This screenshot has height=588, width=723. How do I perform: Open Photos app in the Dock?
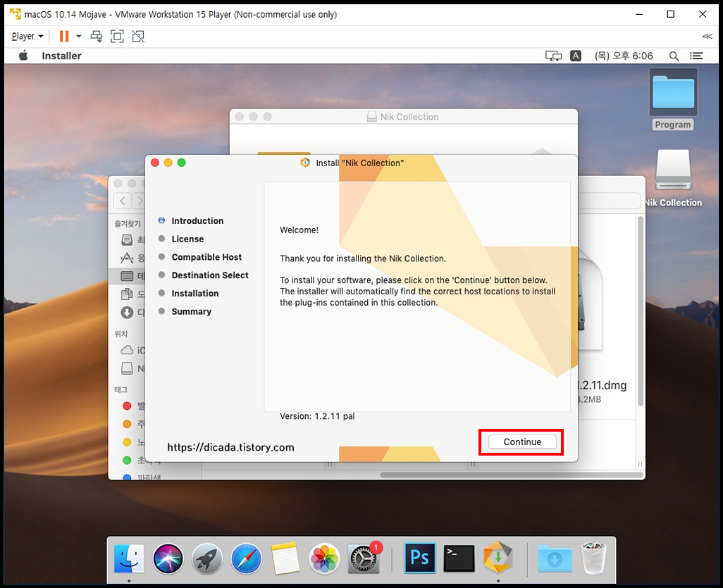[324, 558]
